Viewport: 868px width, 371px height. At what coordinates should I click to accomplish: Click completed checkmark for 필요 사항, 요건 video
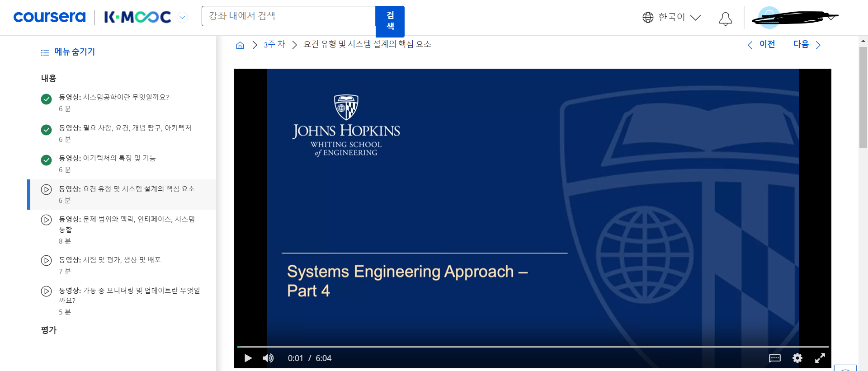[x=46, y=130]
